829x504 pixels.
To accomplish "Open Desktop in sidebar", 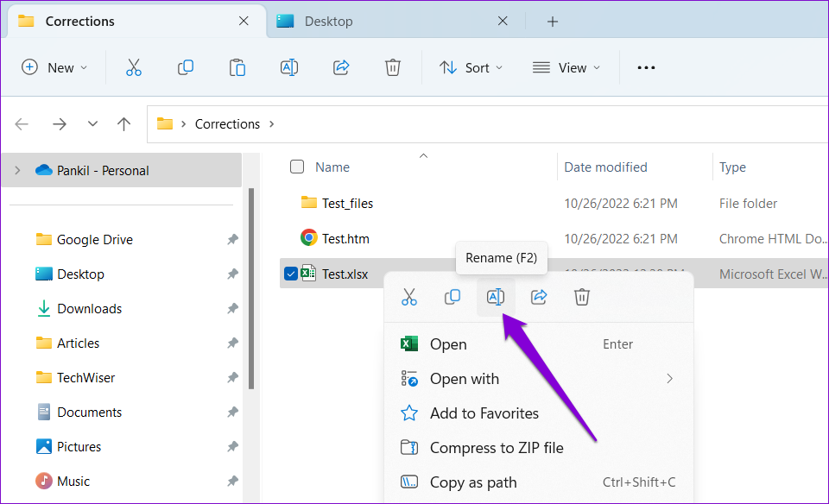I will click(x=80, y=274).
